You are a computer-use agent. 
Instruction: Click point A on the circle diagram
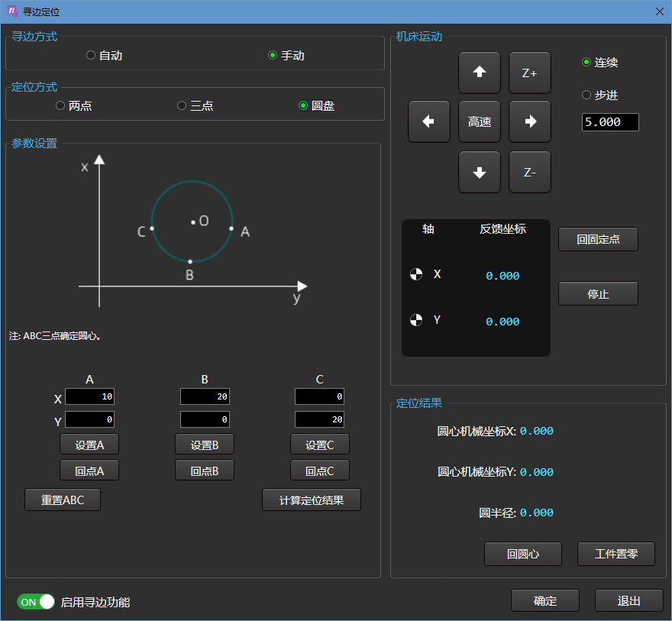click(x=231, y=228)
